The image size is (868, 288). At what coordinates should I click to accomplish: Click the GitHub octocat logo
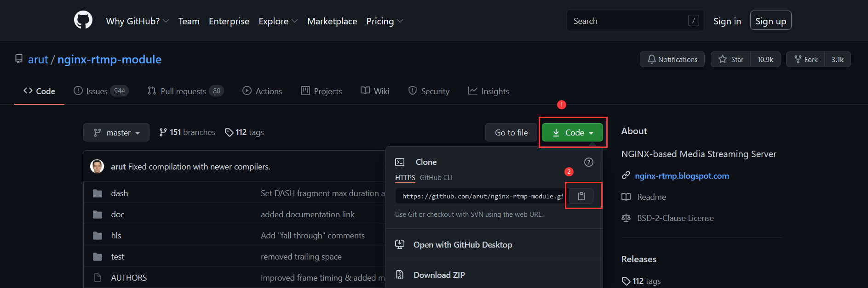point(83,20)
